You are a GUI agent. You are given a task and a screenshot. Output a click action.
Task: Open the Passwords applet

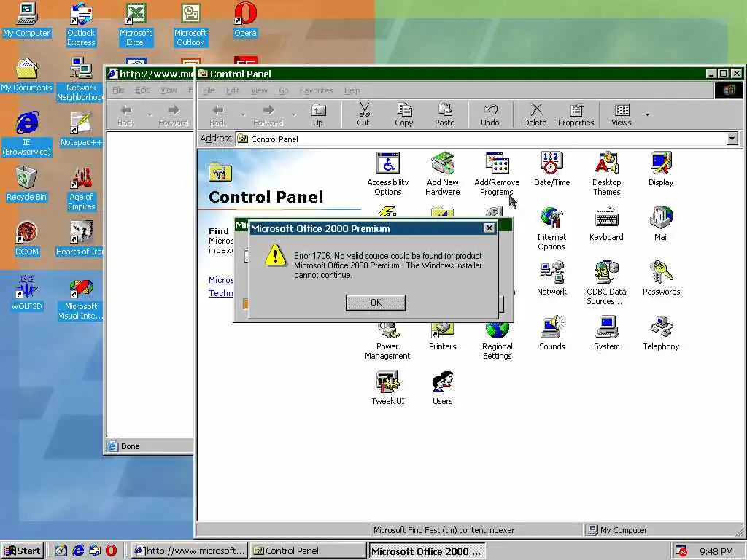[x=661, y=279]
